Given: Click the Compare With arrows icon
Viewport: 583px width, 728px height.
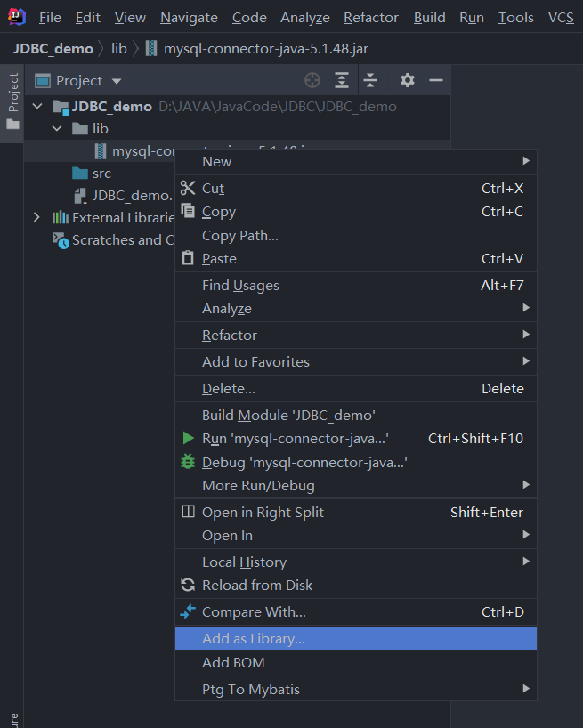Looking at the screenshot, I should pos(188,611).
